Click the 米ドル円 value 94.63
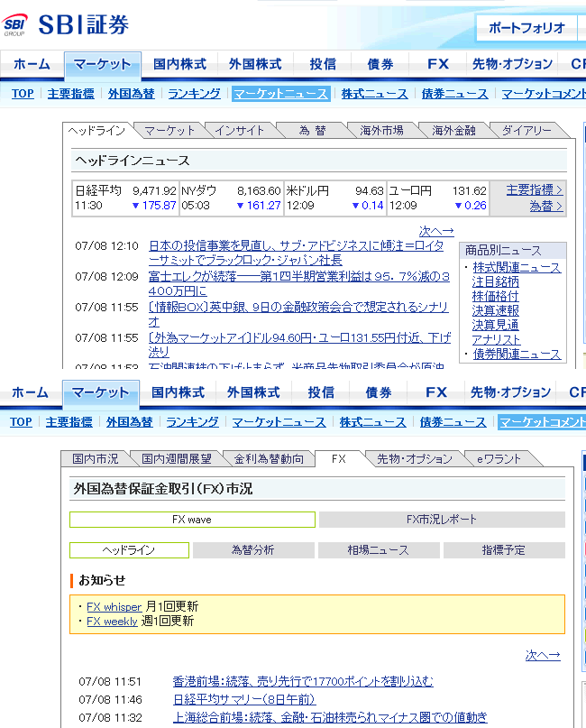 370,191
